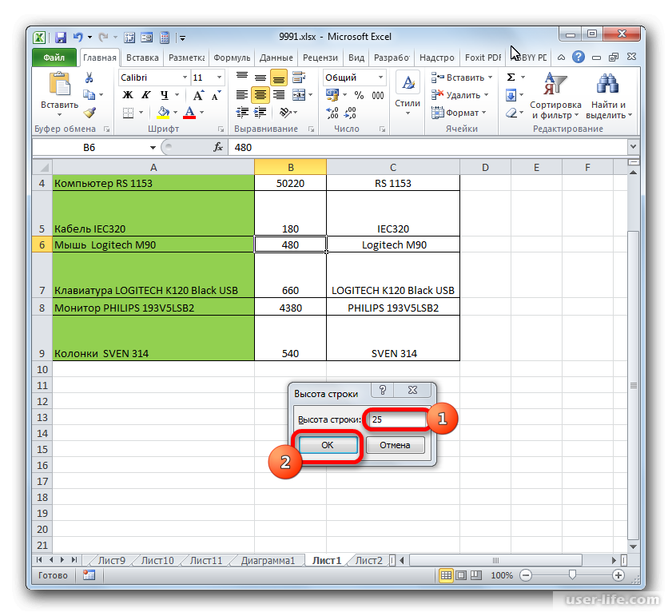The width and height of the screenshot is (672, 616).
Task: Click the increase indent icon
Action: 260,113
